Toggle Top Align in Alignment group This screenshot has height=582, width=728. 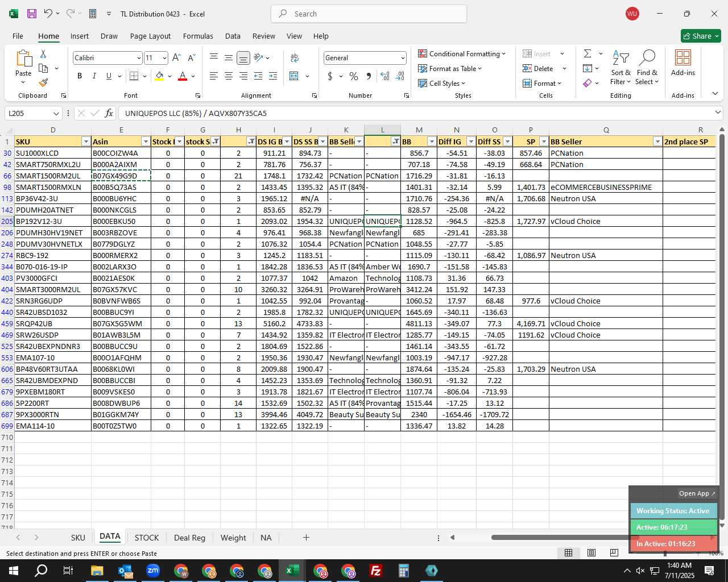point(214,57)
